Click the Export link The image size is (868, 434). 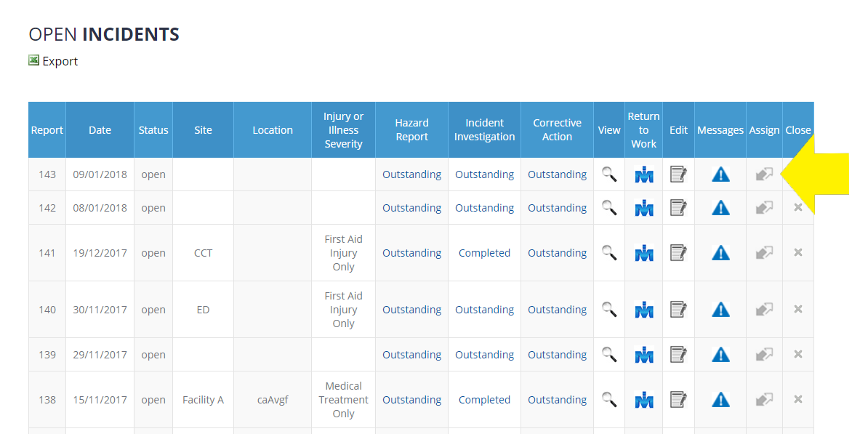60,60
